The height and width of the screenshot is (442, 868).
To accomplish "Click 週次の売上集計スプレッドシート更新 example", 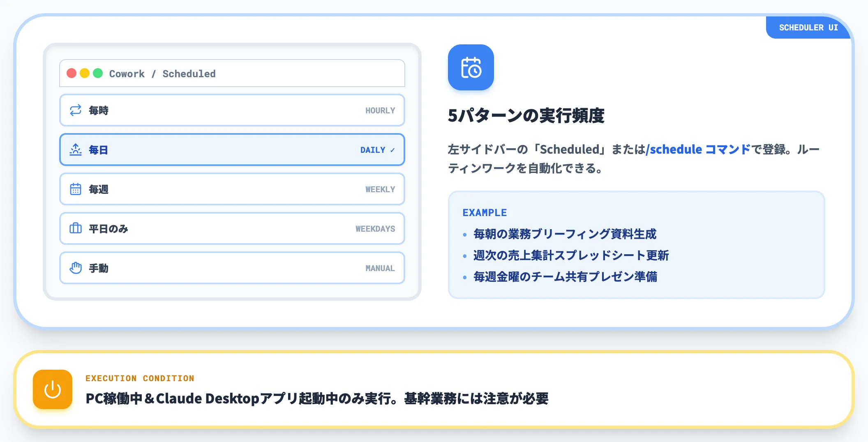I will coord(571,255).
